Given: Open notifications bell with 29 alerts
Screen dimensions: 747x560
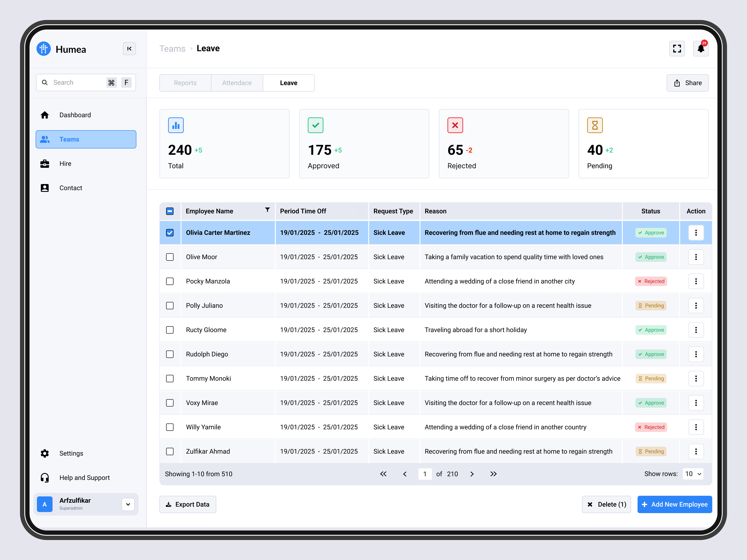Looking at the screenshot, I should click(x=701, y=49).
